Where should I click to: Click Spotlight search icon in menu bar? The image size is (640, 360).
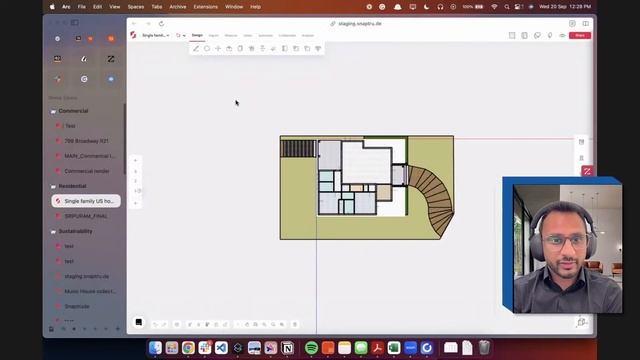click(507, 7)
